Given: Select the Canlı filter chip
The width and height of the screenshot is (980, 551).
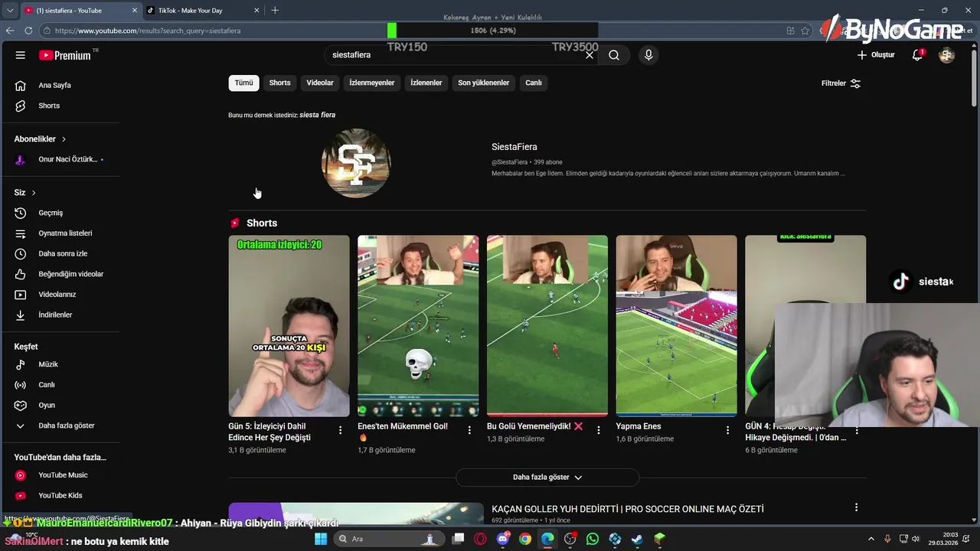Looking at the screenshot, I should tap(534, 83).
